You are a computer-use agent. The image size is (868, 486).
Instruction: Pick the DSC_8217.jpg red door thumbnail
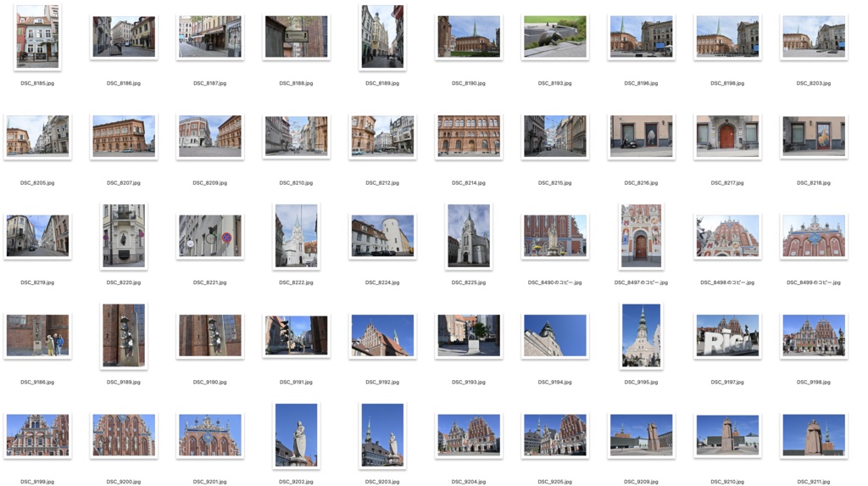pos(727,136)
